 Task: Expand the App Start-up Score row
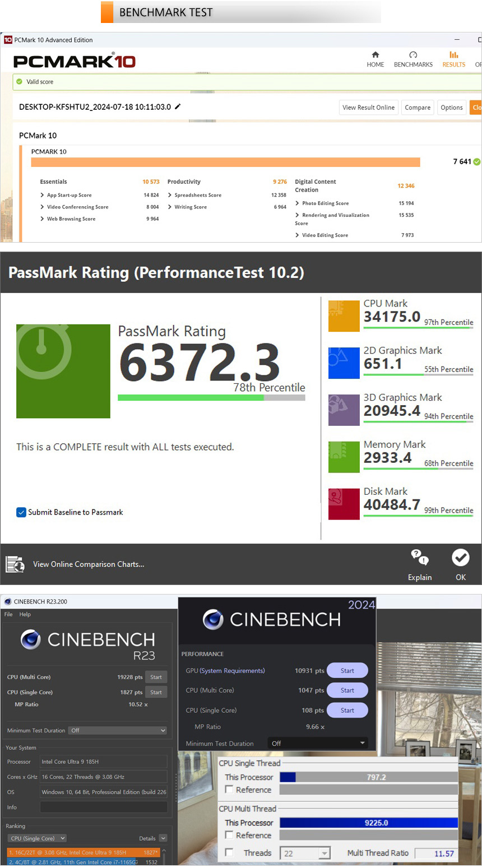pos(42,195)
